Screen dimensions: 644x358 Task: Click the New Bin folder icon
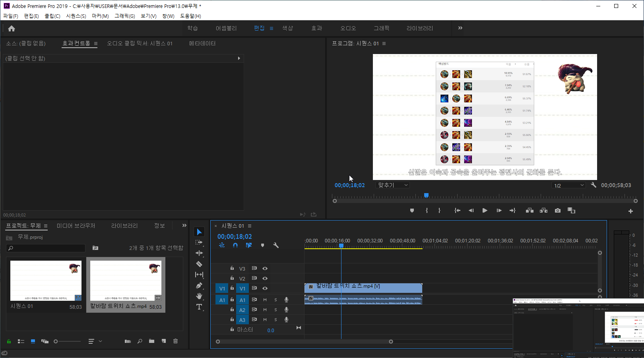[x=151, y=341]
